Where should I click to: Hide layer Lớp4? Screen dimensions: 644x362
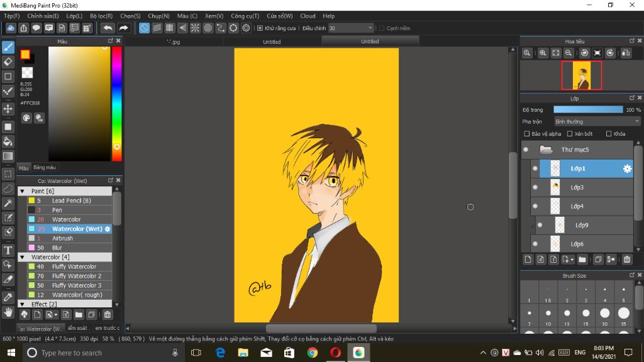coord(535,206)
